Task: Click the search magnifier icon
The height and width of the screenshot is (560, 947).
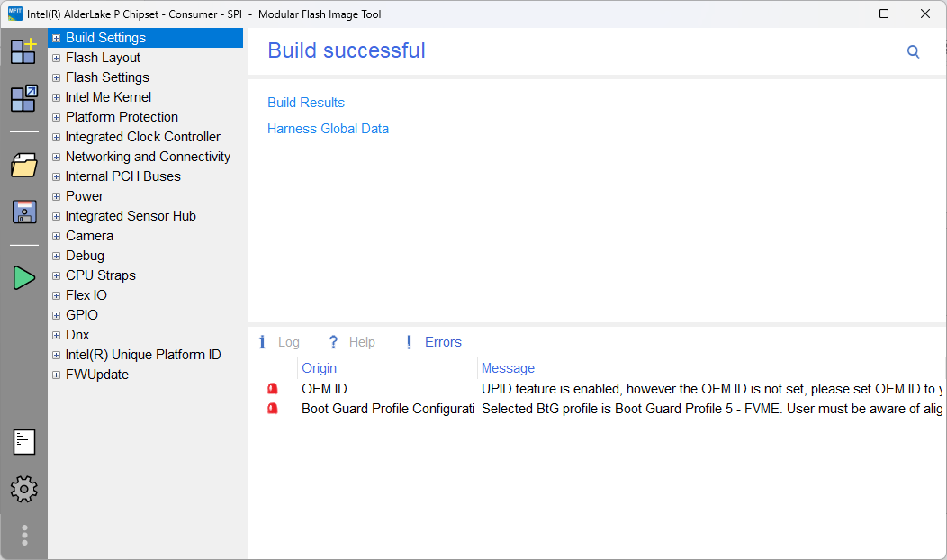Action: tap(913, 52)
